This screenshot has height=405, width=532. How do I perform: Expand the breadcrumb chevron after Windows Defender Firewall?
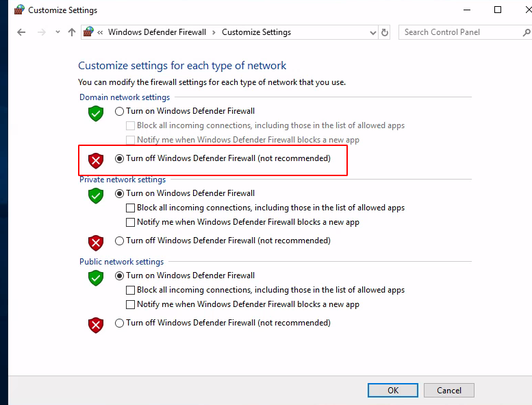[x=214, y=33]
